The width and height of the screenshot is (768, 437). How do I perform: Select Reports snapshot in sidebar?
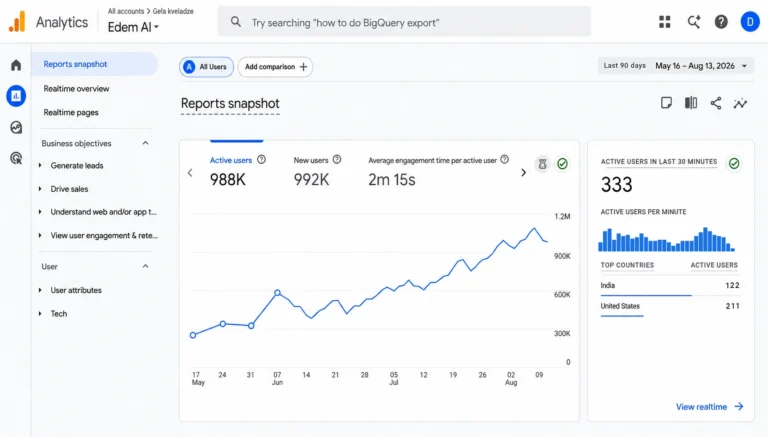pos(95,64)
